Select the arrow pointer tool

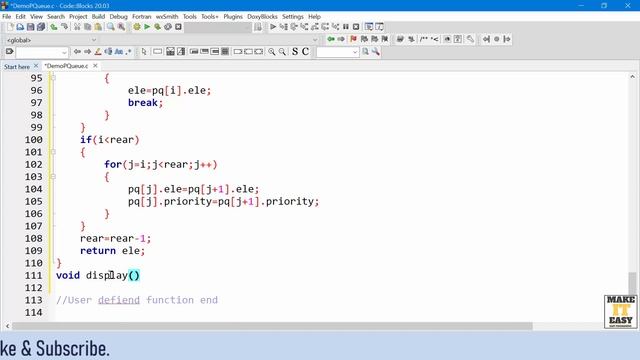(x=144, y=52)
